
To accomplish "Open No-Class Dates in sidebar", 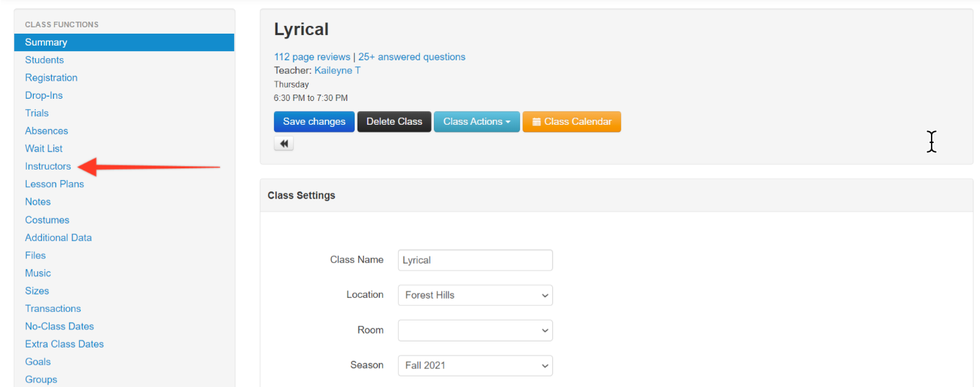I will click(60, 326).
